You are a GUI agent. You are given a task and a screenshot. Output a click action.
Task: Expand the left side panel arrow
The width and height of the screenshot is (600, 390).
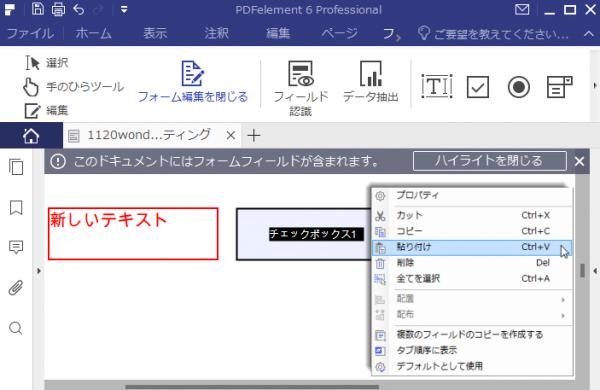(39, 271)
